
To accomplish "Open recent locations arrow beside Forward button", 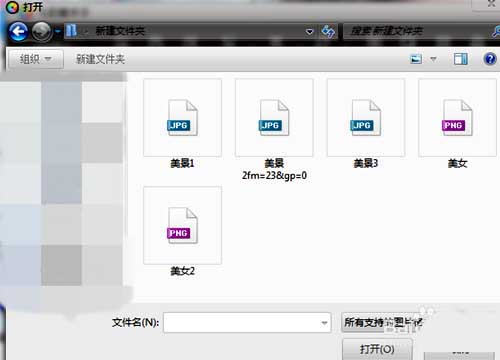I will point(57,32).
